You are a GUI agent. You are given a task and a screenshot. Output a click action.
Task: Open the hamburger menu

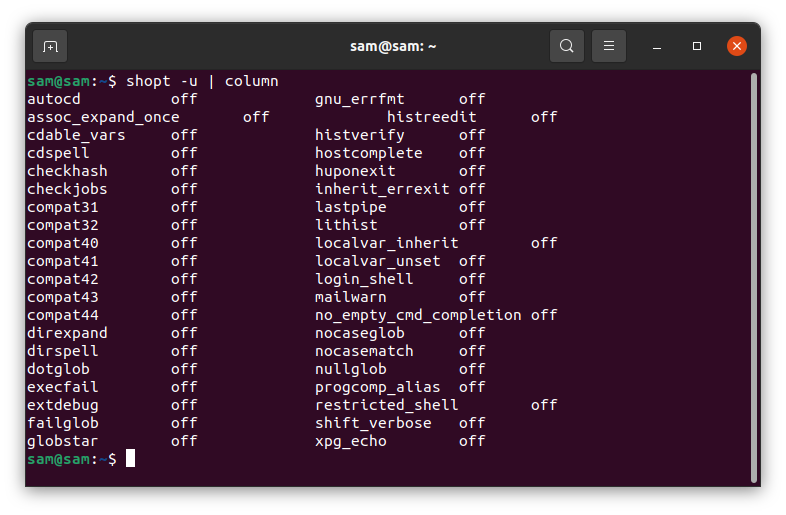pyautogui.click(x=609, y=46)
